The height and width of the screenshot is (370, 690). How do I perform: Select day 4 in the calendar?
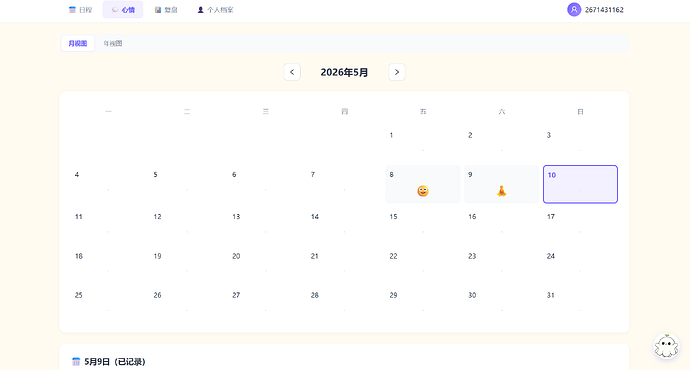[108, 184]
